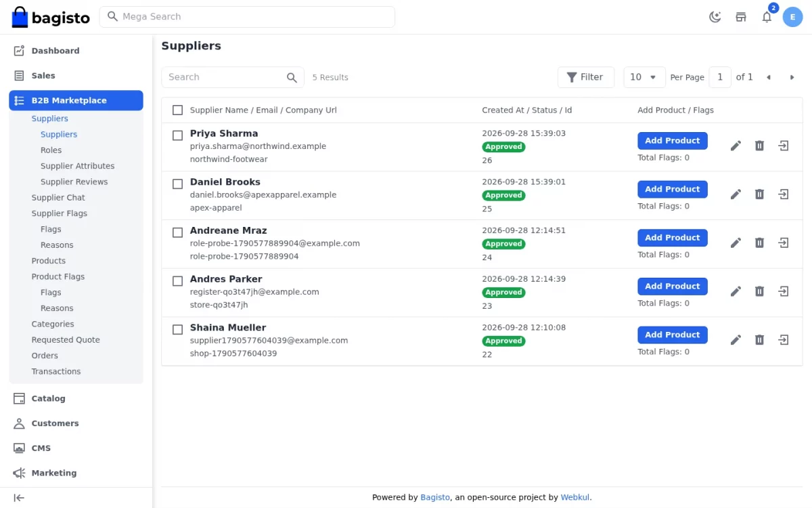The height and width of the screenshot is (508, 812).
Task: Add Product for Priya Sharma
Action: pyautogui.click(x=672, y=141)
